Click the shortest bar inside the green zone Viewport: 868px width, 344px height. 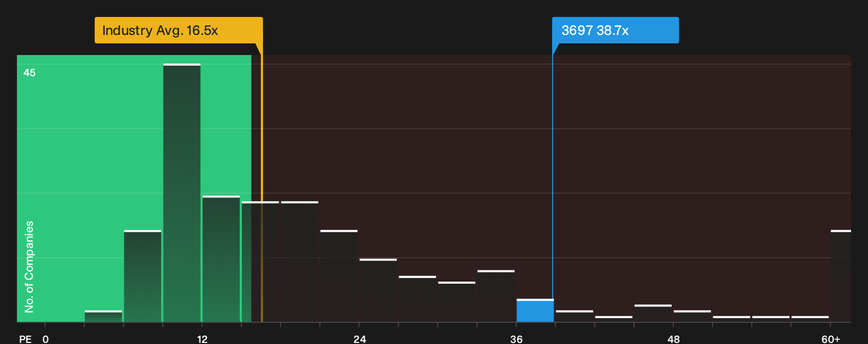pyautogui.click(x=103, y=316)
